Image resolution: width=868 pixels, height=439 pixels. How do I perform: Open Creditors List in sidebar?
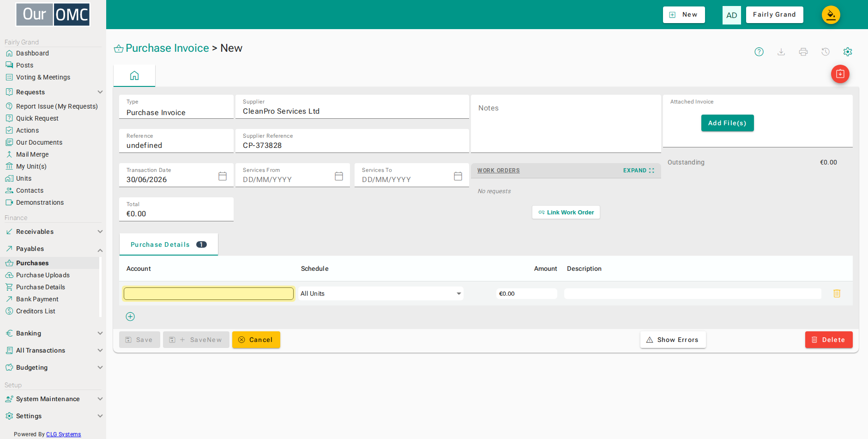click(x=36, y=311)
